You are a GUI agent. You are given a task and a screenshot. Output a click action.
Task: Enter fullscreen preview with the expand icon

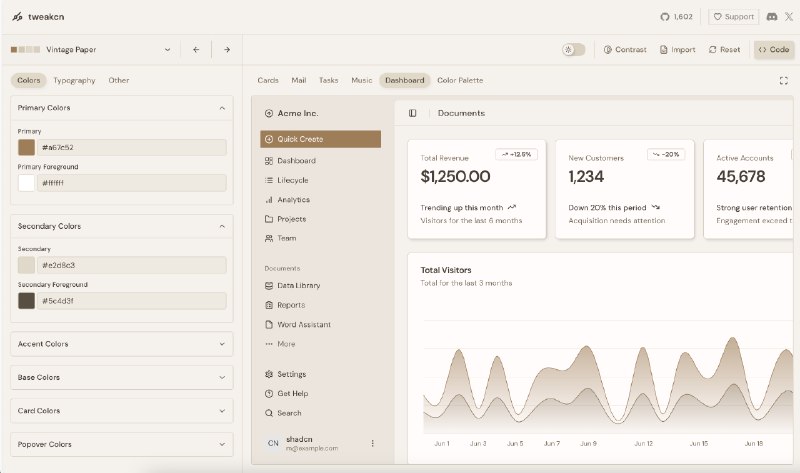coord(783,80)
